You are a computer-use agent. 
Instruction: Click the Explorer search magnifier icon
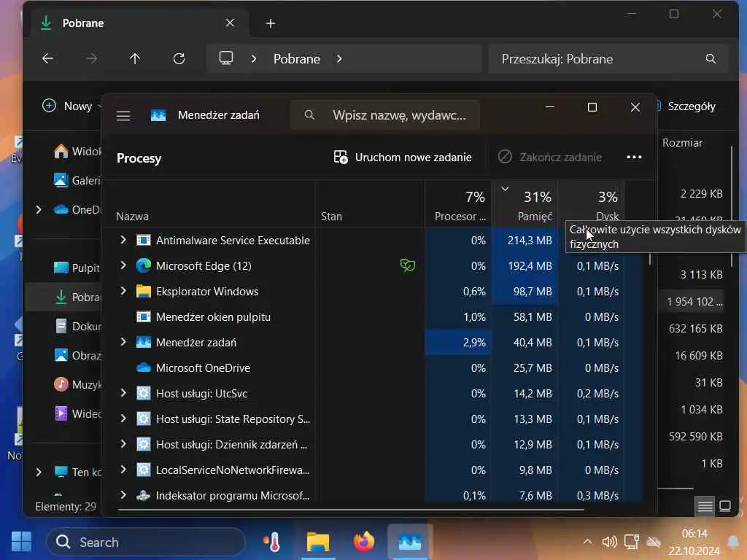pyautogui.click(x=711, y=58)
